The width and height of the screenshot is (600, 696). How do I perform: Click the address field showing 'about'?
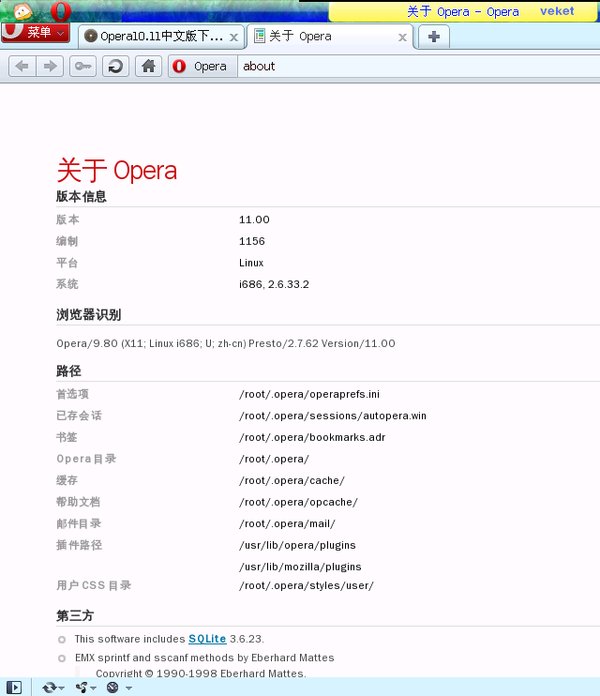(400, 66)
